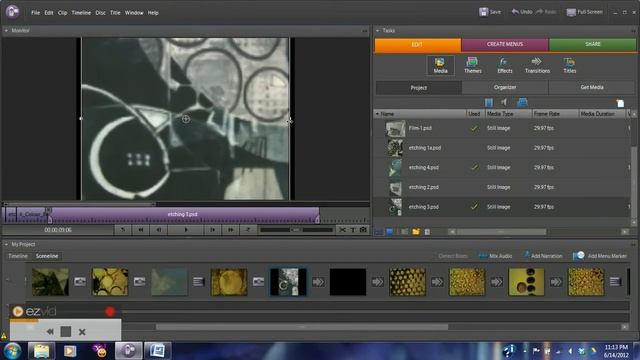Click the Undo button

[x=522, y=12]
